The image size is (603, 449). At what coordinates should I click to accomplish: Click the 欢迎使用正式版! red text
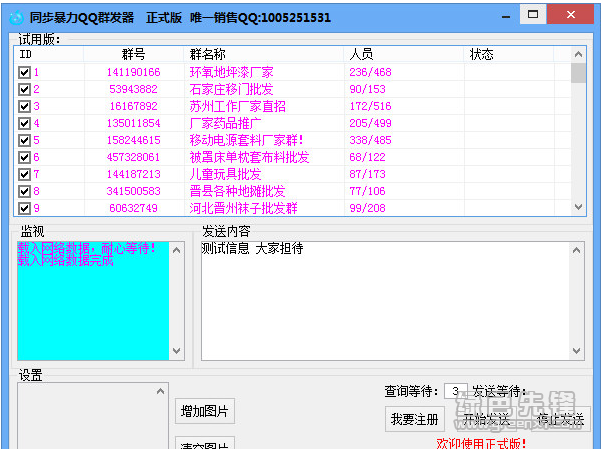point(481,443)
